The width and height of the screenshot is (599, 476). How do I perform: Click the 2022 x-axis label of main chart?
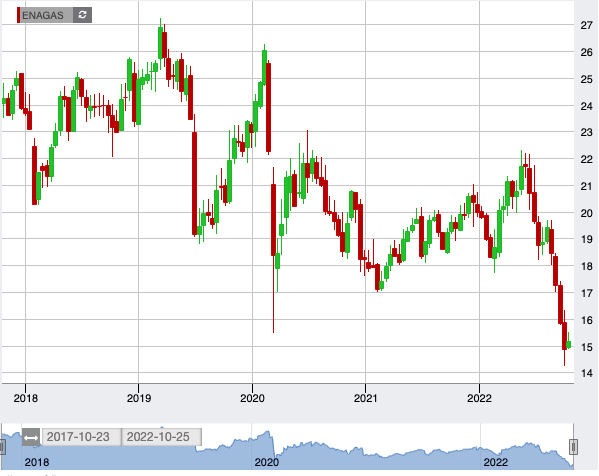click(479, 398)
